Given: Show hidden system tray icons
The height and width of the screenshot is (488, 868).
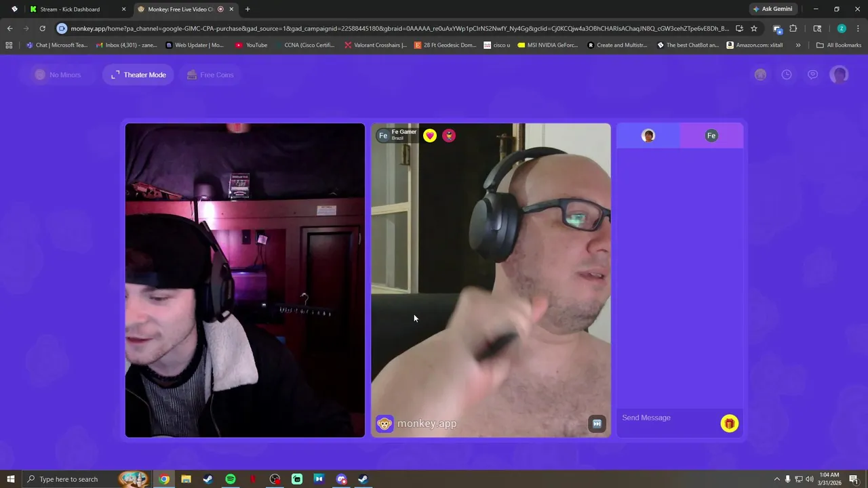Looking at the screenshot, I should click(x=777, y=479).
